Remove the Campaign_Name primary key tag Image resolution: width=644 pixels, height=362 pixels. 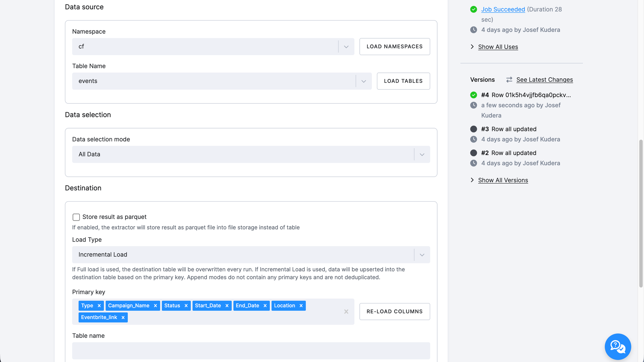(155, 306)
